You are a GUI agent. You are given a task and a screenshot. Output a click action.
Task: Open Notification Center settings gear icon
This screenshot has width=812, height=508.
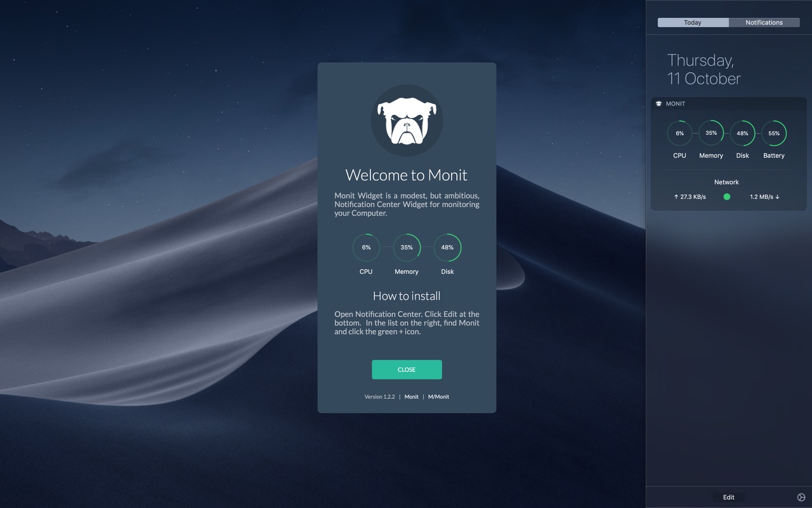(x=801, y=497)
